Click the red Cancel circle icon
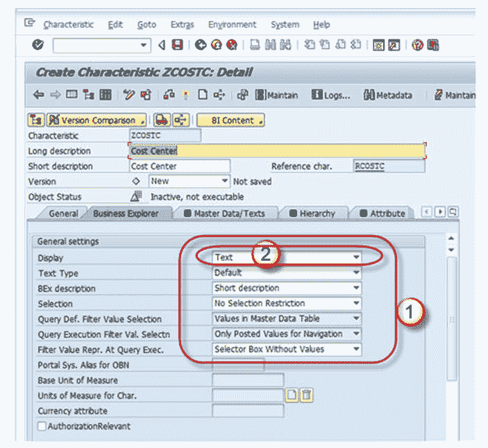Screen dimensions: 488x448 [x=232, y=45]
